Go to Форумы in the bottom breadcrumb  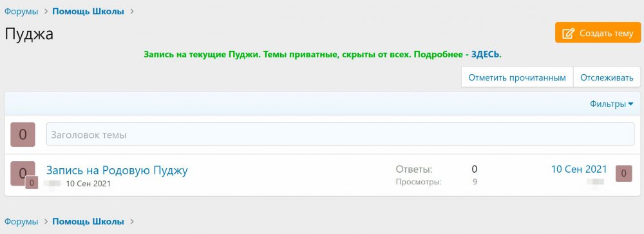point(21,222)
